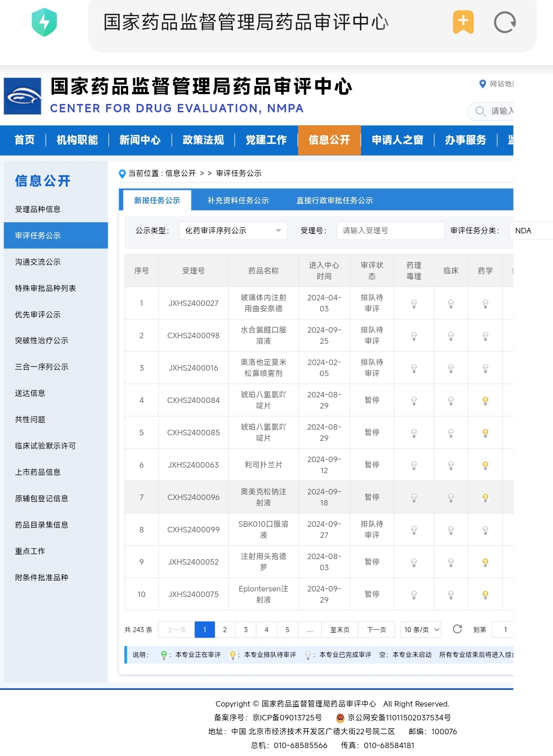Viewport: 553px width, 756px height.
Task: Go to page 2 of results
Action: [225, 629]
